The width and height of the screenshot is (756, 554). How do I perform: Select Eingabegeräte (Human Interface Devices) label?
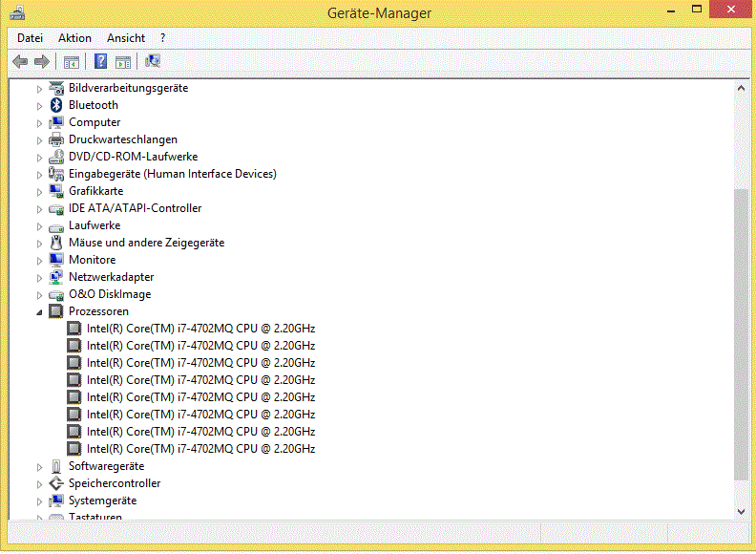coord(173,174)
